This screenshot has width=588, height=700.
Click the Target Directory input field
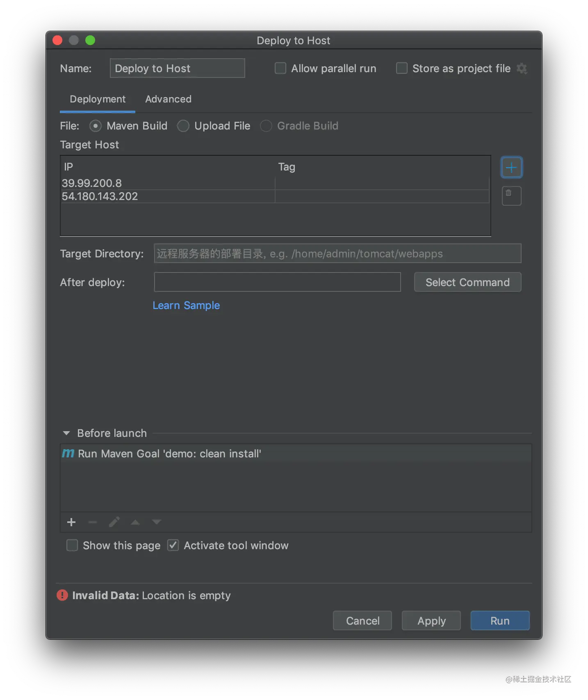tap(337, 253)
